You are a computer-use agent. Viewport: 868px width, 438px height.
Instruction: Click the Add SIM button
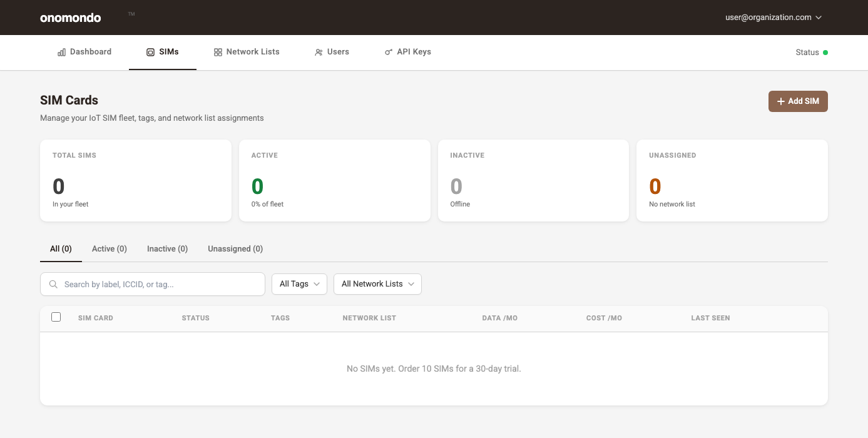798,101
